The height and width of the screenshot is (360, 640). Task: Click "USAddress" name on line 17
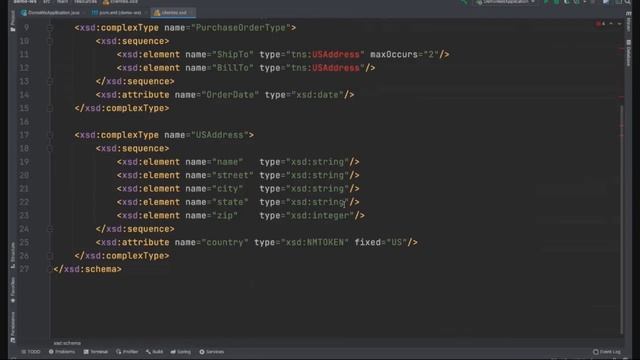220,135
